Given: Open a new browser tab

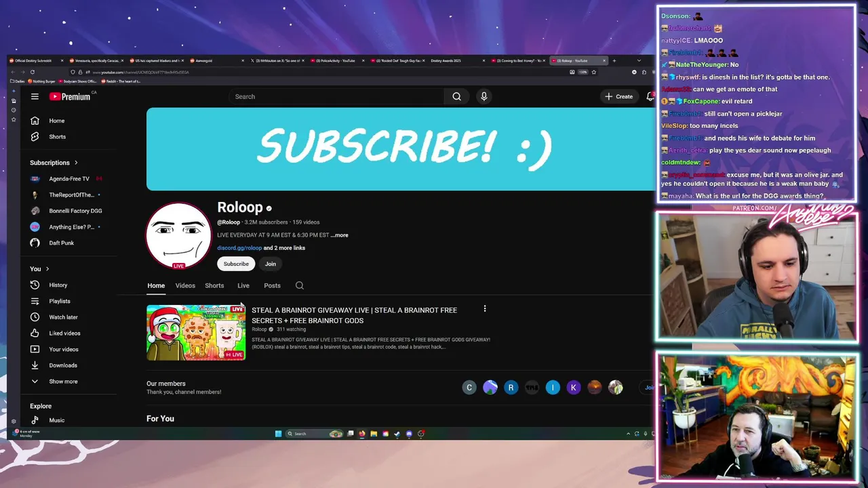Looking at the screenshot, I should tap(614, 60).
